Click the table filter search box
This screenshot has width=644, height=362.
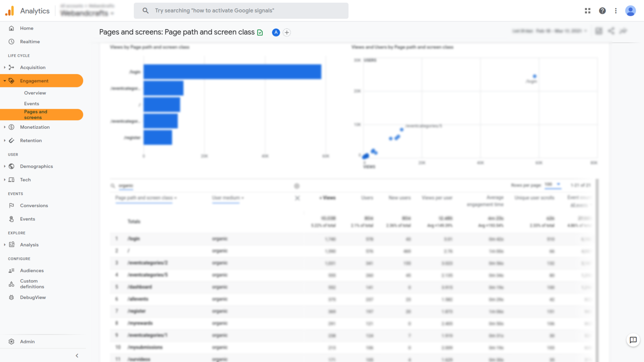[x=205, y=186]
